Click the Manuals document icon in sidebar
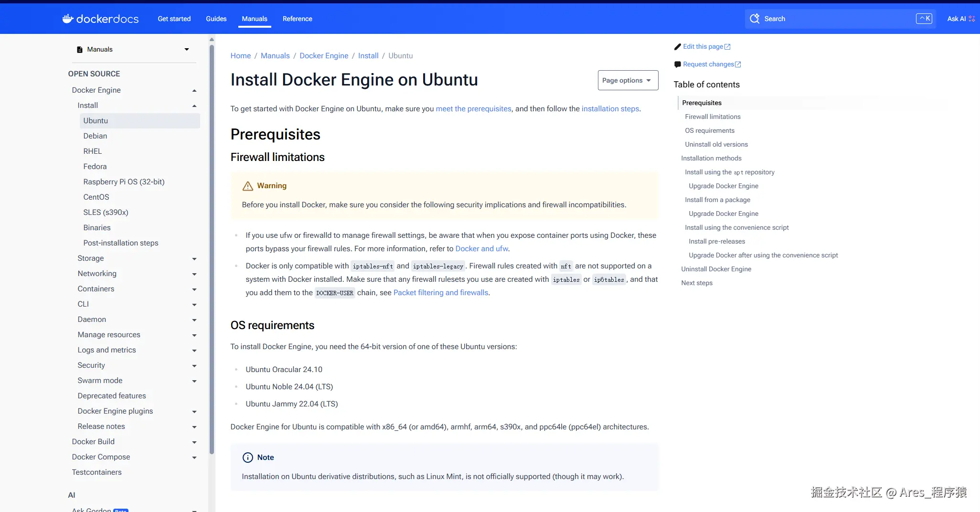The image size is (980, 512). click(80, 50)
